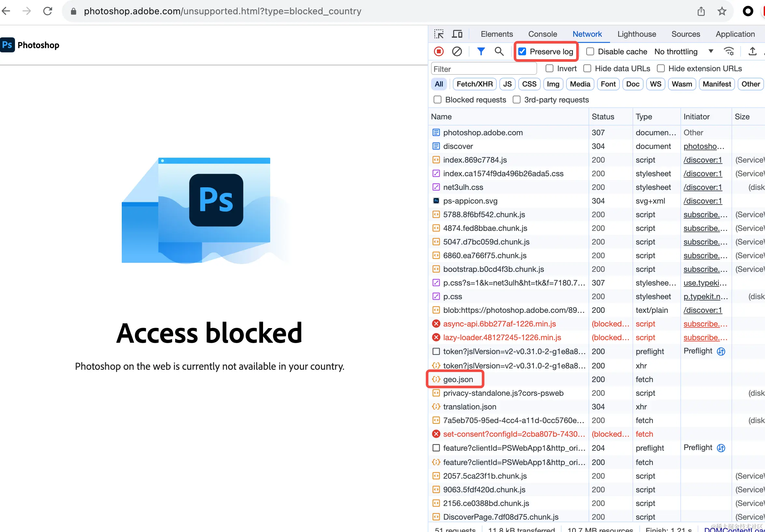
Task: Select the inspect element picker icon
Action: tap(438, 34)
